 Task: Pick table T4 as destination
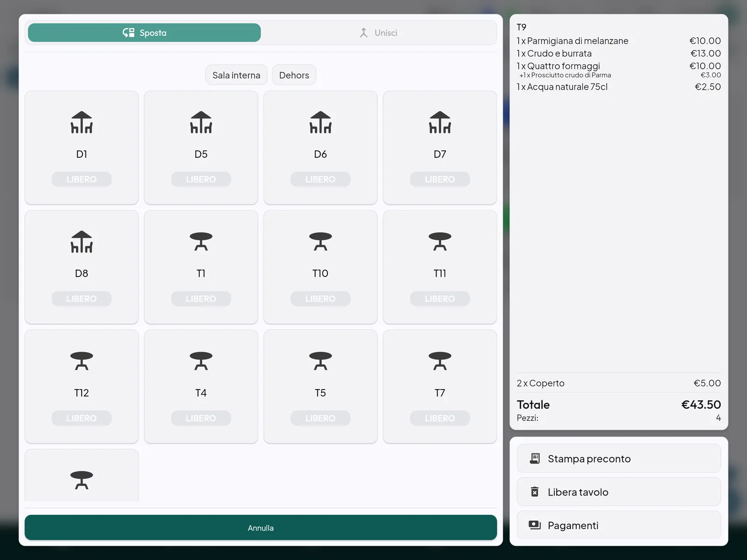point(201,387)
